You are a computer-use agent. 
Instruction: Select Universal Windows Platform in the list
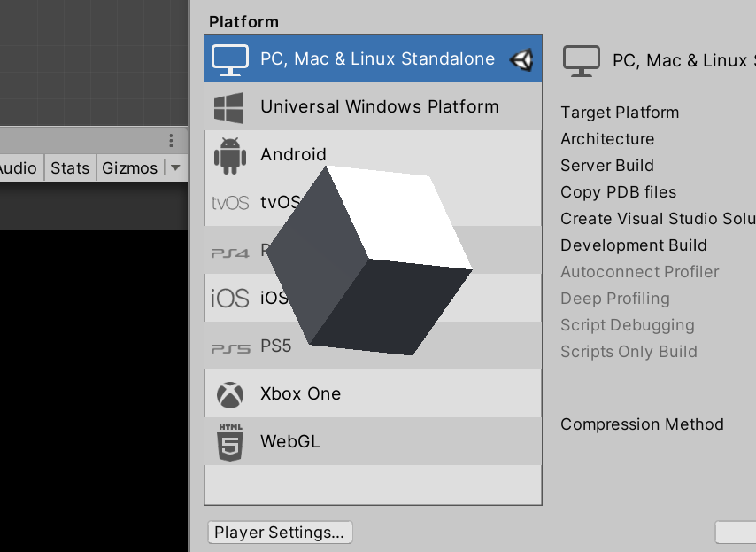374,106
